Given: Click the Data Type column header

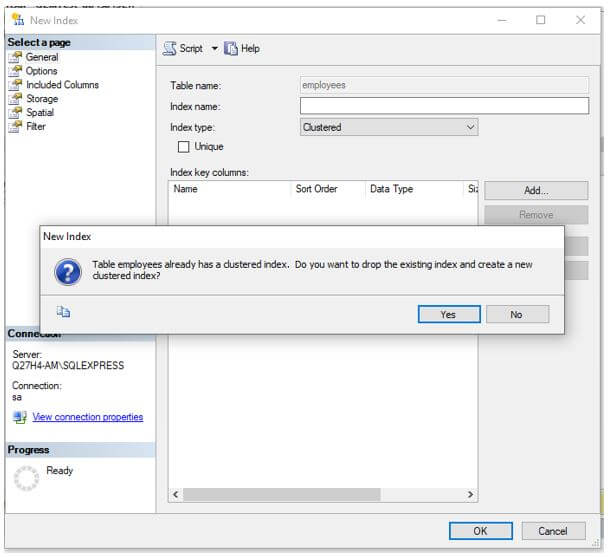Looking at the screenshot, I should (414, 189).
